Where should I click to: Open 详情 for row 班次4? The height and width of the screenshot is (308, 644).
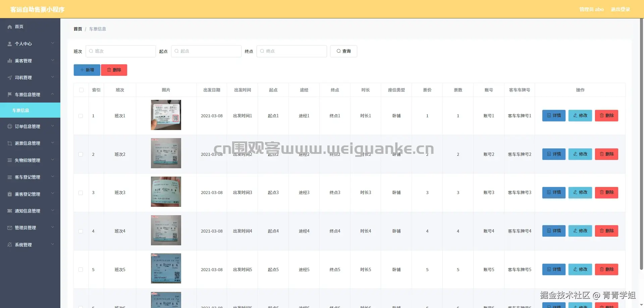[x=554, y=231]
